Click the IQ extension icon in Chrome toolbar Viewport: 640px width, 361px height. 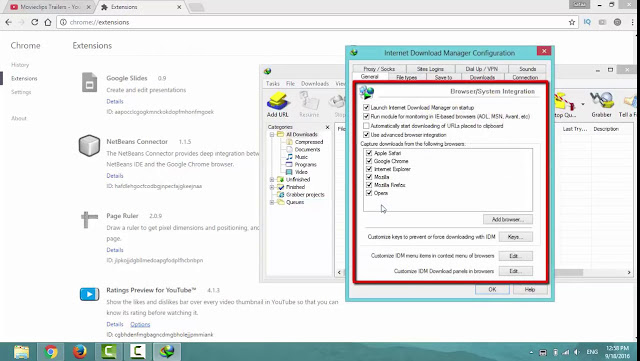pos(587,22)
